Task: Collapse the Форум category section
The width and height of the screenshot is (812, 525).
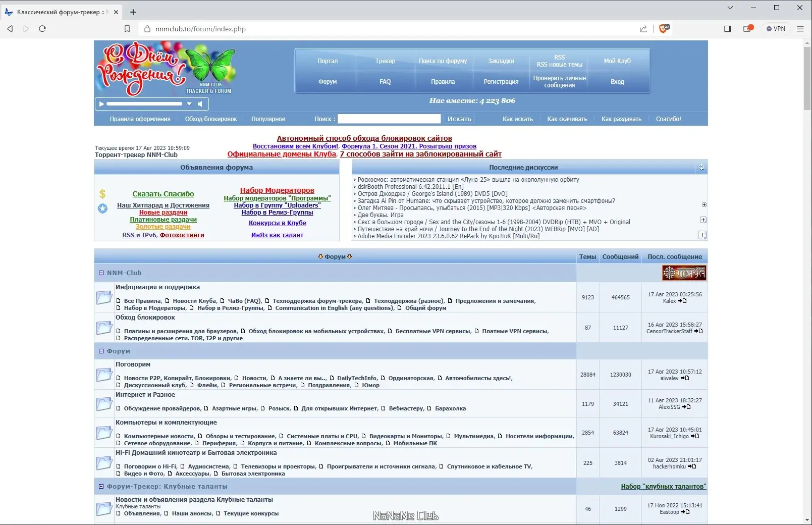Action: [x=101, y=351]
